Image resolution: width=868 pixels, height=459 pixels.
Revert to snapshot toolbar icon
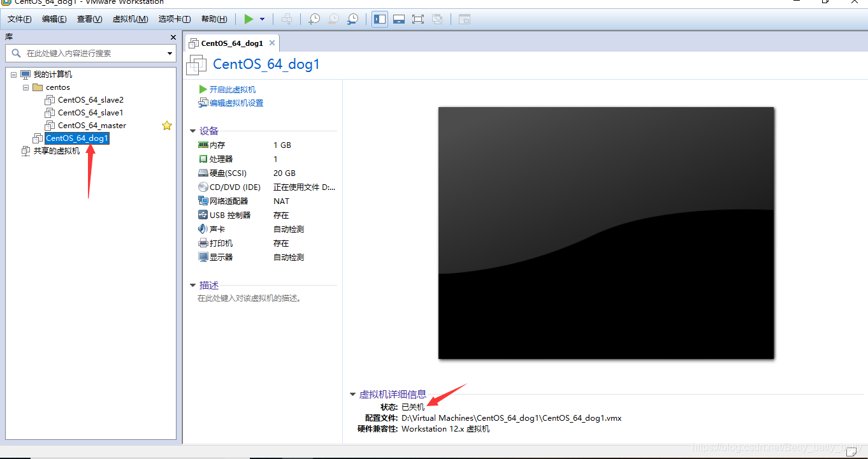tap(333, 19)
